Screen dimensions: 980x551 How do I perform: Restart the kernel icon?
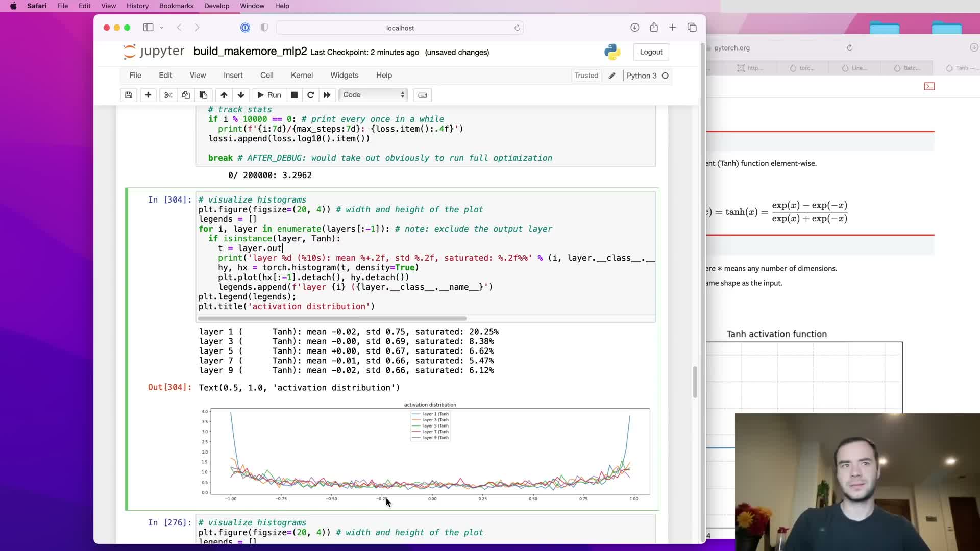pyautogui.click(x=310, y=95)
